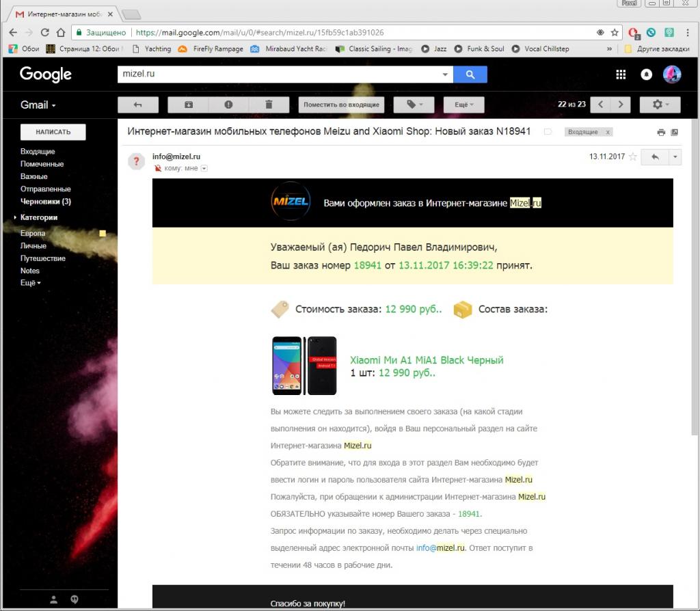
Task: Open the FireFly Rampage bookmark
Action: pyautogui.click(x=211, y=49)
